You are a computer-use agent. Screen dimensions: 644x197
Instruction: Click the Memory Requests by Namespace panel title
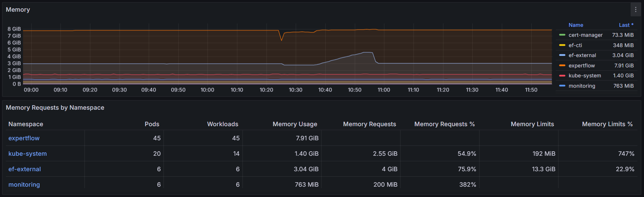tap(55, 108)
